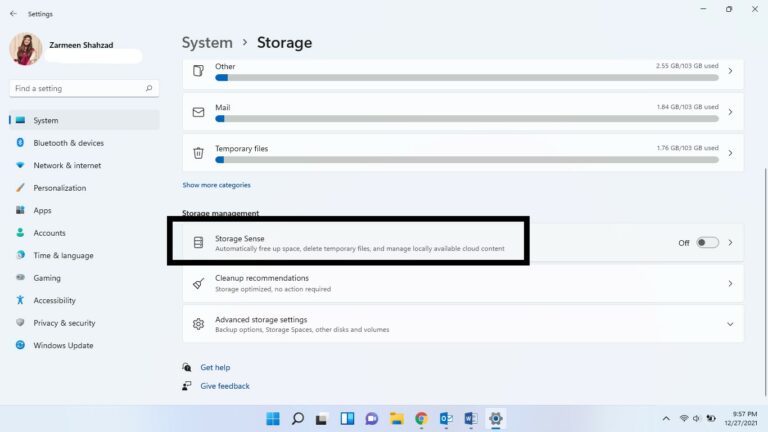The image size is (768, 432).
Task: Open taskbar Search
Action: click(297, 419)
